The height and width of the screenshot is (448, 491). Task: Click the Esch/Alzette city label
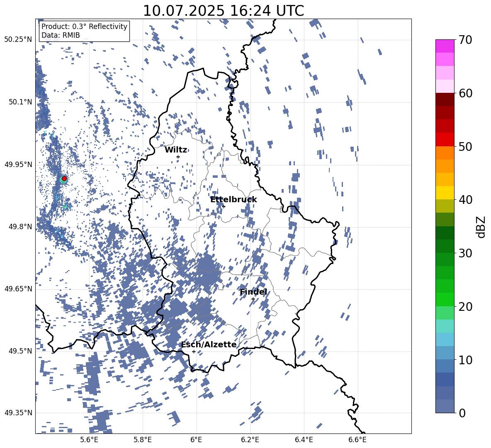point(209,345)
